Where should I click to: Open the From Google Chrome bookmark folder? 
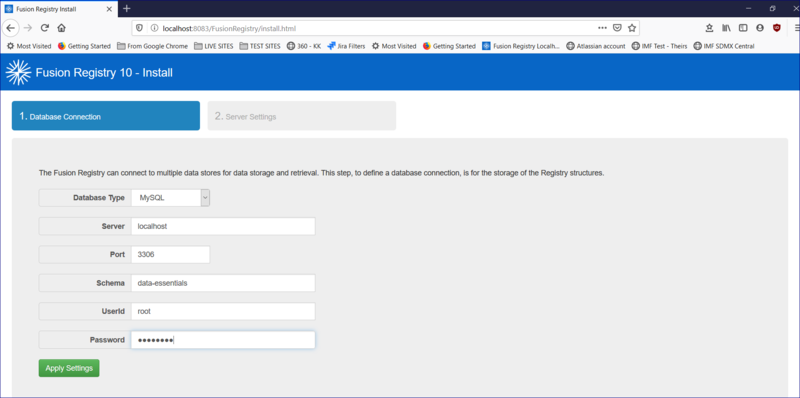[x=153, y=46]
